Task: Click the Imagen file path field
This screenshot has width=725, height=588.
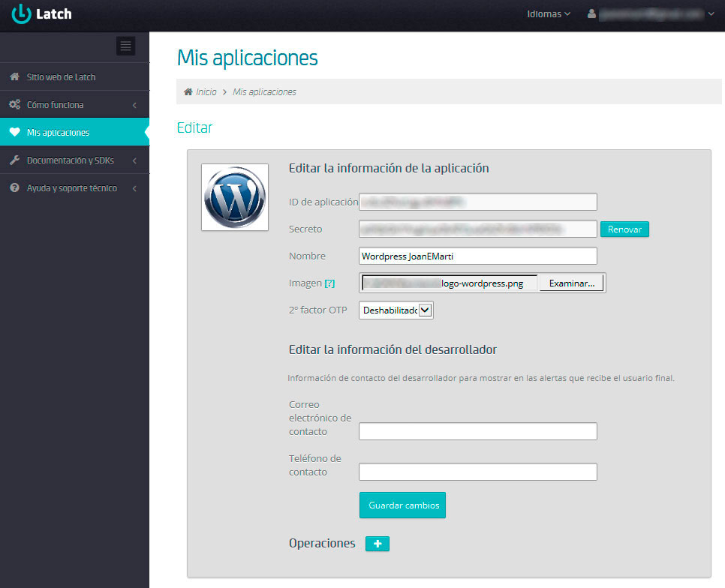Action: point(450,283)
